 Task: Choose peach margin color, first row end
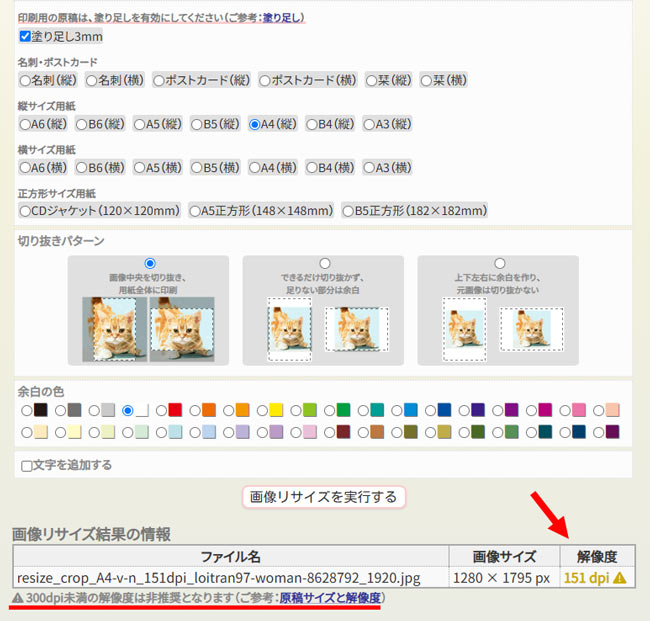tap(599, 411)
